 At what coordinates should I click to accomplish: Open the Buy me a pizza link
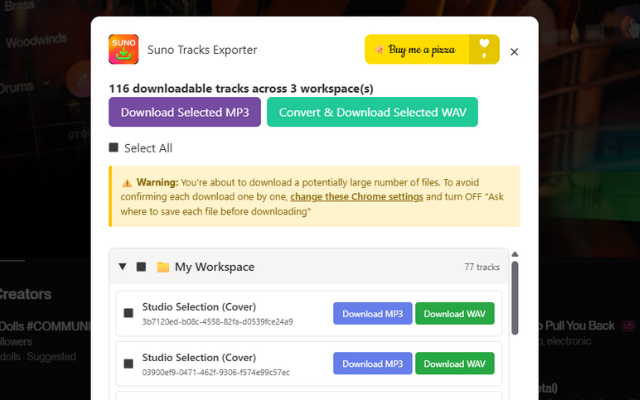pyautogui.click(x=420, y=49)
